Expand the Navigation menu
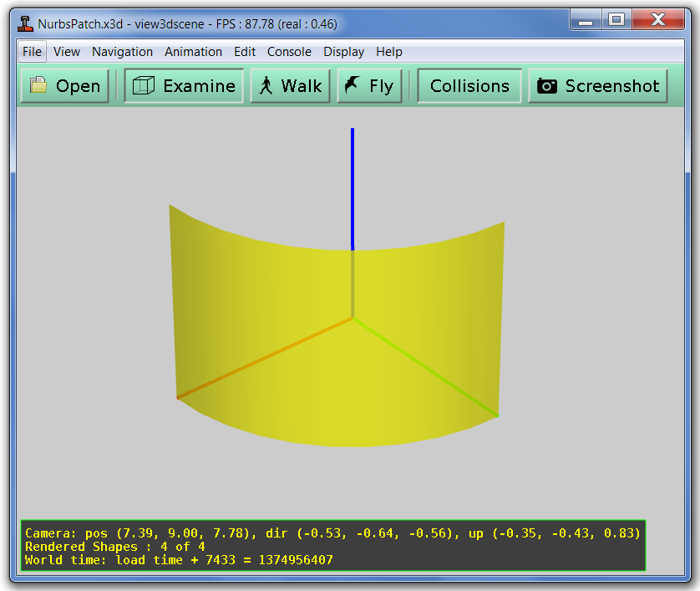The width and height of the screenshot is (700, 591). (122, 51)
